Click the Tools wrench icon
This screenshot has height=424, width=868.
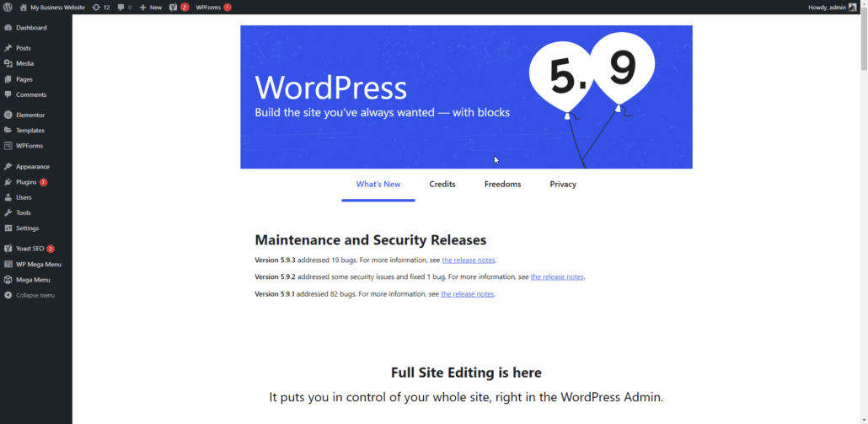(8, 213)
